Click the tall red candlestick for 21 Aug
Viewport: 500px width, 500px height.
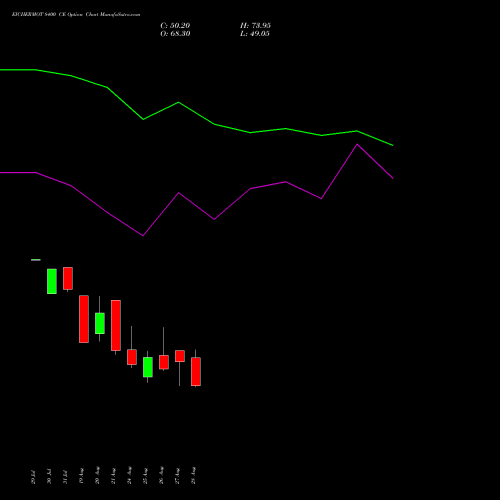pyautogui.click(x=116, y=325)
